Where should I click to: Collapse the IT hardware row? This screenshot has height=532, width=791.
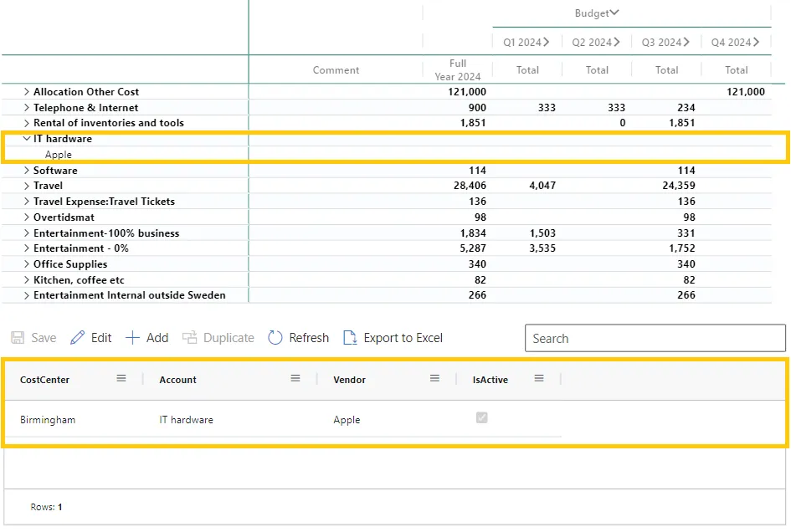point(27,139)
